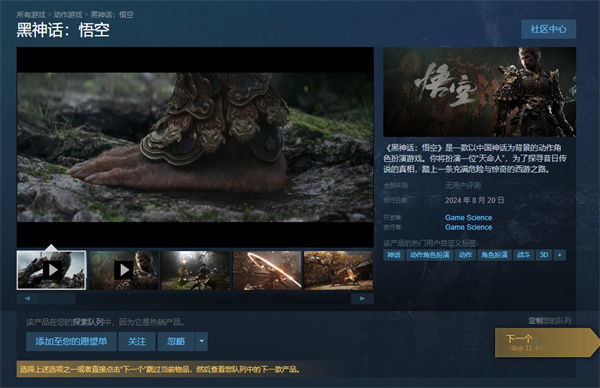Screen dimensions: 600x388
Task: Click the plus button to add tags
Action: [559, 255]
